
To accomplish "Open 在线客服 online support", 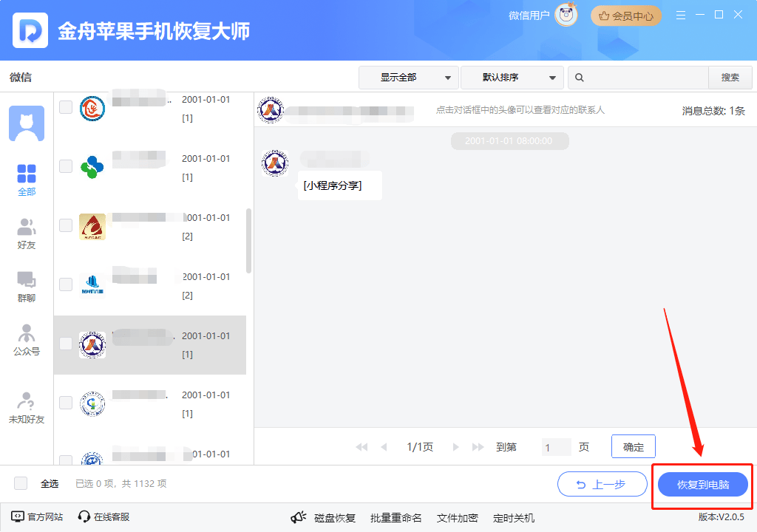I will click(104, 517).
